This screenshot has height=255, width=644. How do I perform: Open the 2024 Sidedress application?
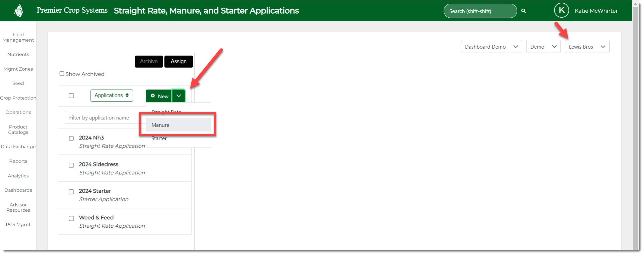tap(99, 164)
